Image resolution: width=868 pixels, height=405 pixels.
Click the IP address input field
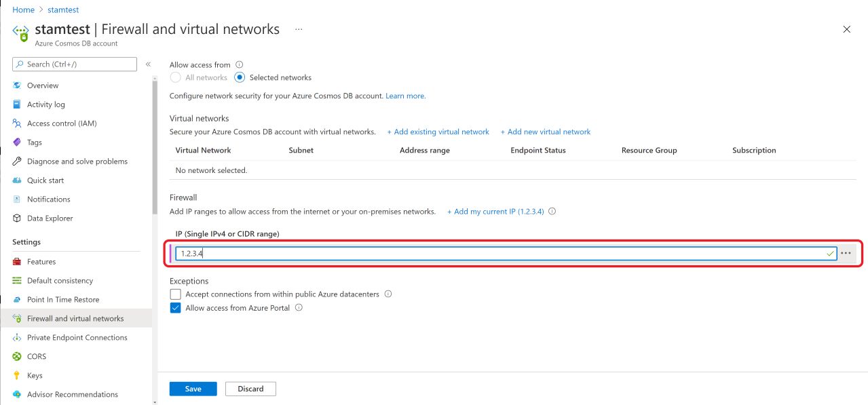[x=506, y=253]
